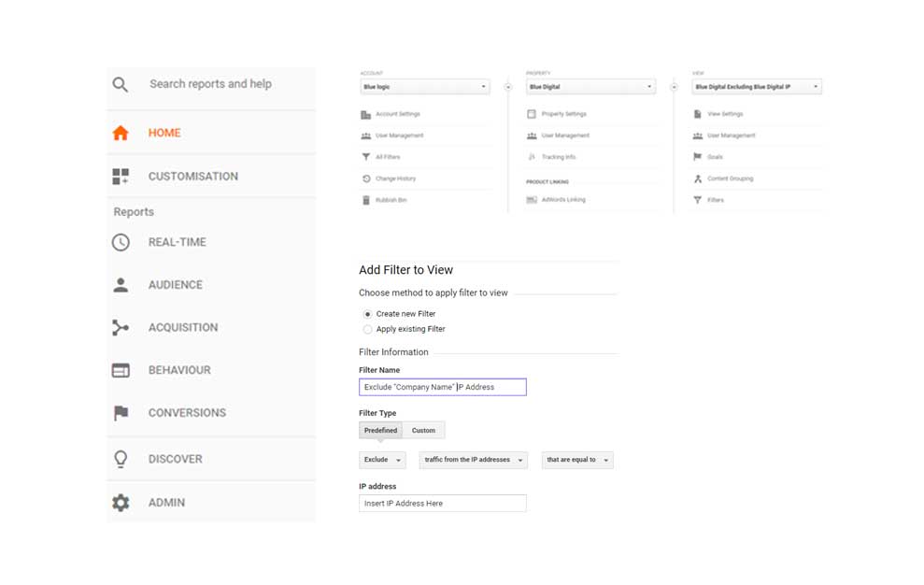Open the Behaviour reports menu item
The width and height of the screenshot is (924, 585).
tap(121, 370)
